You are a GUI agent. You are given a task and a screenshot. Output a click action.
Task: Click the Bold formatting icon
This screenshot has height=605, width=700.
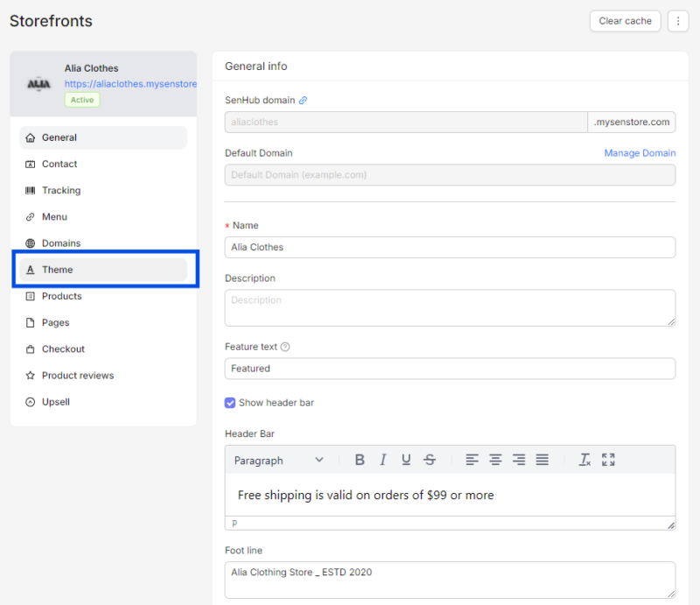tap(360, 460)
